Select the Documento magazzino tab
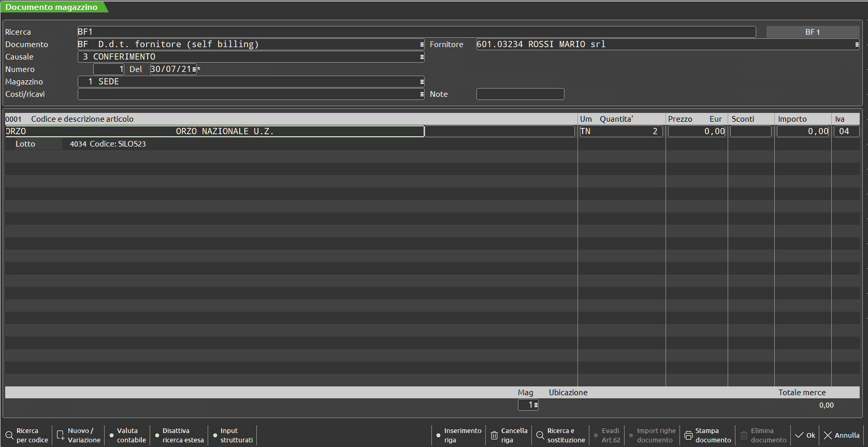The height and width of the screenshot is (447, 868). pos(52,7)
